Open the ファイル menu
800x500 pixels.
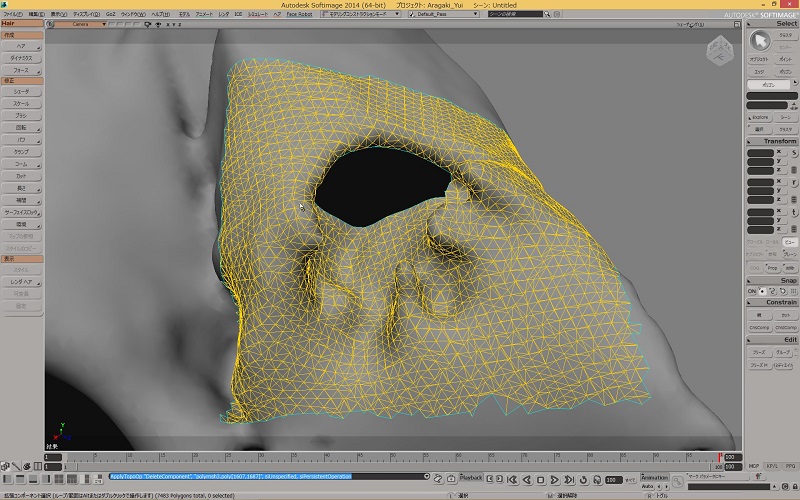tap(13, 14)
